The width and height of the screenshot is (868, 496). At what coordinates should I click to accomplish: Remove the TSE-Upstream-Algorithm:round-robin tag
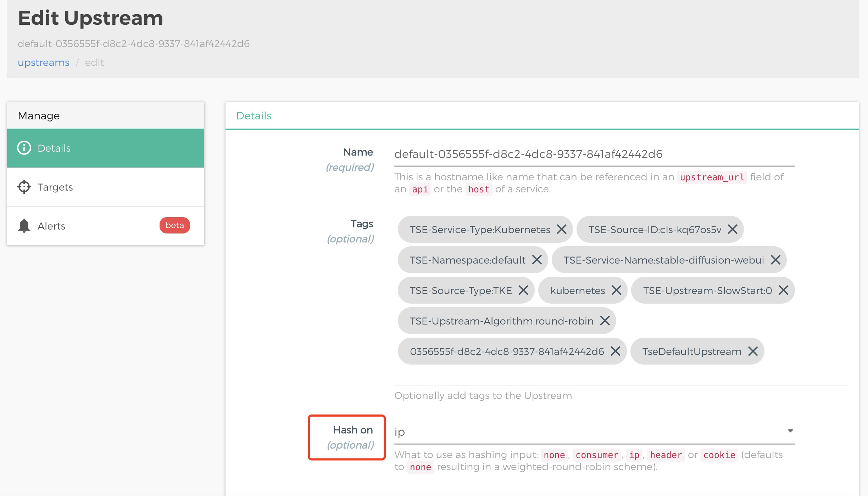605,321
